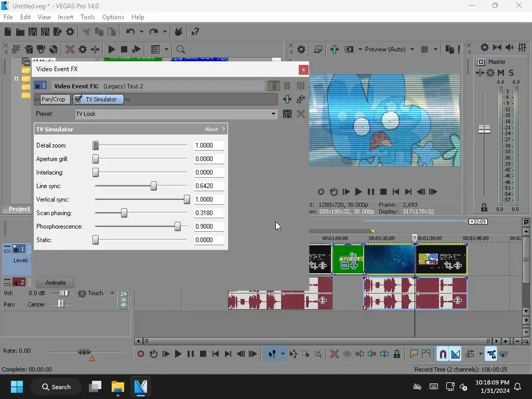Click the Master bus settings gear icon
Screen dimensions: 532x399
pos(485,47)
